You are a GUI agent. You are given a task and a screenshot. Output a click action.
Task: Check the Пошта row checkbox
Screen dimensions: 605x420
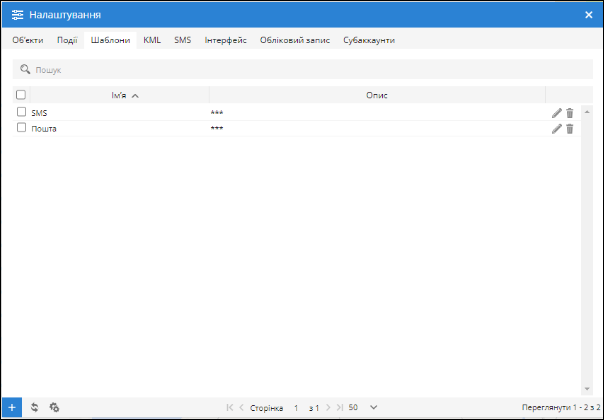tap(21, 128)
